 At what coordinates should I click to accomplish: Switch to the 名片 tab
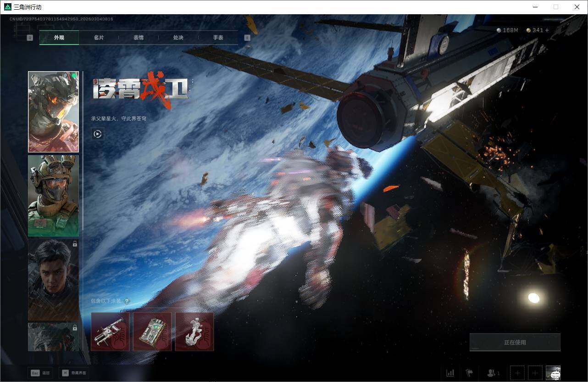[99, 38]
